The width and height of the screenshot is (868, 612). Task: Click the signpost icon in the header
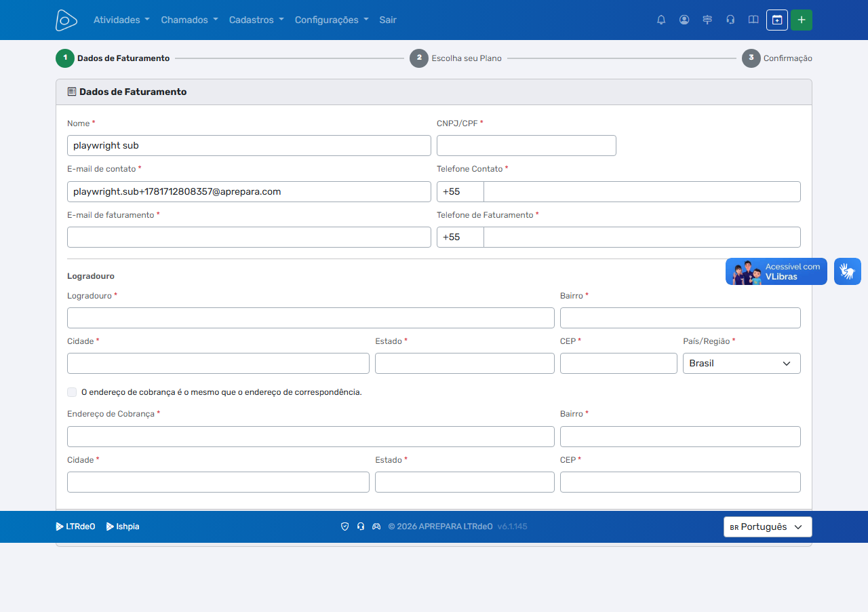(x=707, y=20)
